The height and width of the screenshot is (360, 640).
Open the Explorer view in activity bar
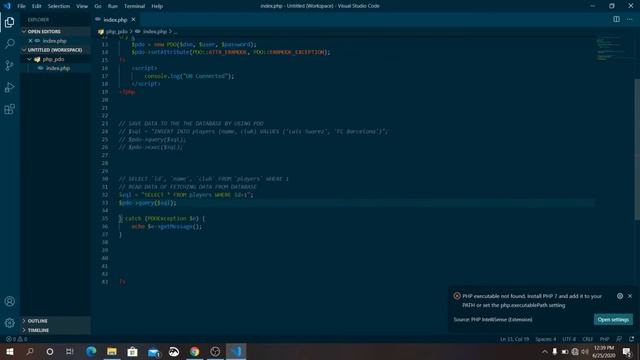click(9, 22)
